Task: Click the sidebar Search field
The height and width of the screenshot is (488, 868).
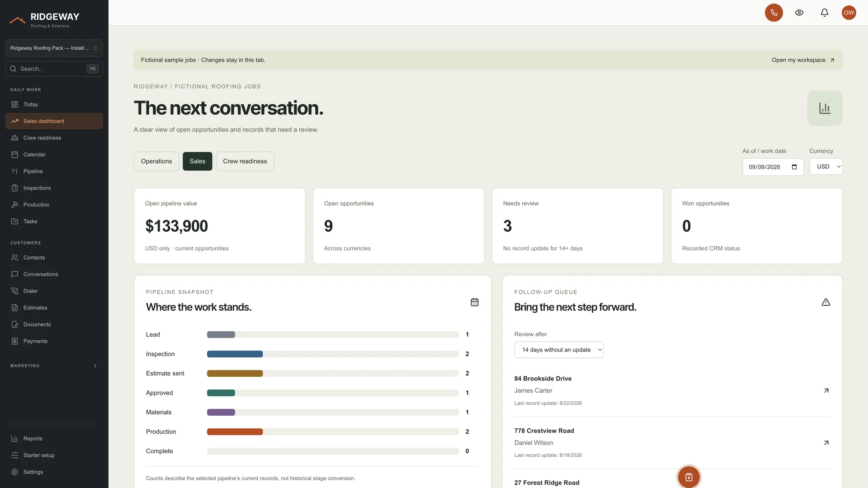Action: tap(54, 69)
